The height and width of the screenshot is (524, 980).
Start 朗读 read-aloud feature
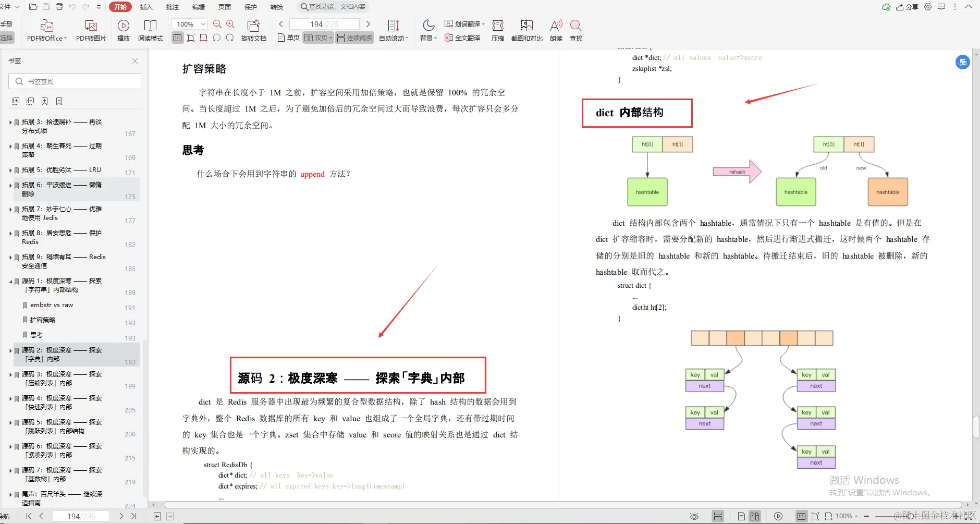[555, 30]
